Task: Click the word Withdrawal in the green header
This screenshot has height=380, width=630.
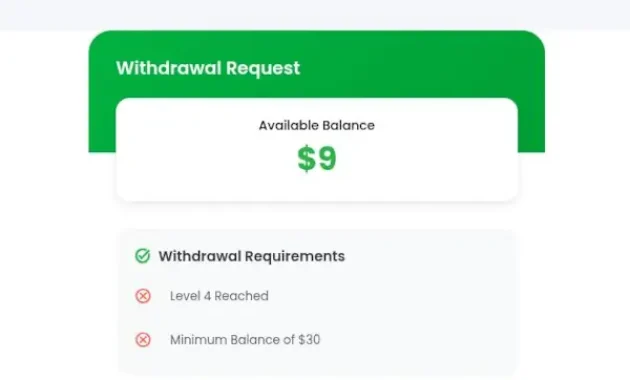Action: point(168,67)
